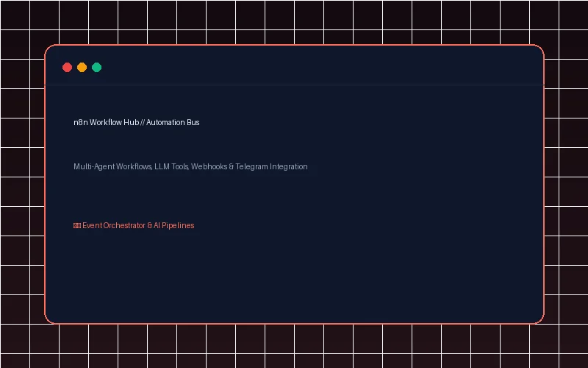Image resolution: width=588 pixels, height=368 pixels.
Task: Select the title 'n8n Workflow Hub // Automation Bus'
Action: 137,122
